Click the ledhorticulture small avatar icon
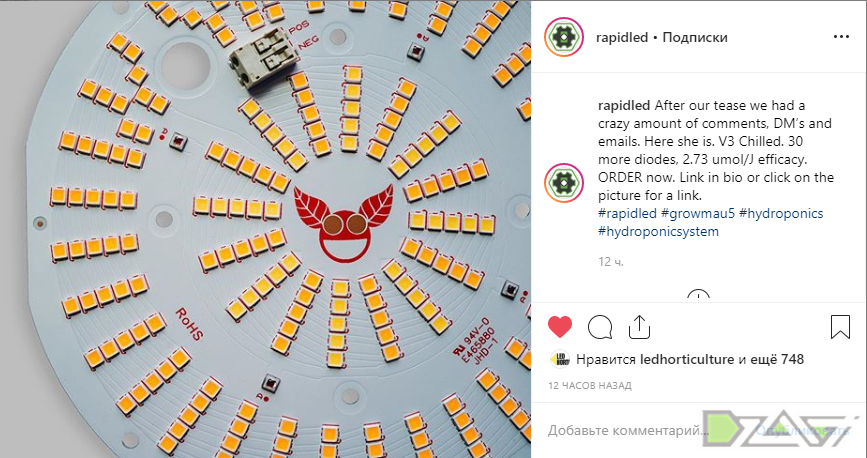 (560, 360)
